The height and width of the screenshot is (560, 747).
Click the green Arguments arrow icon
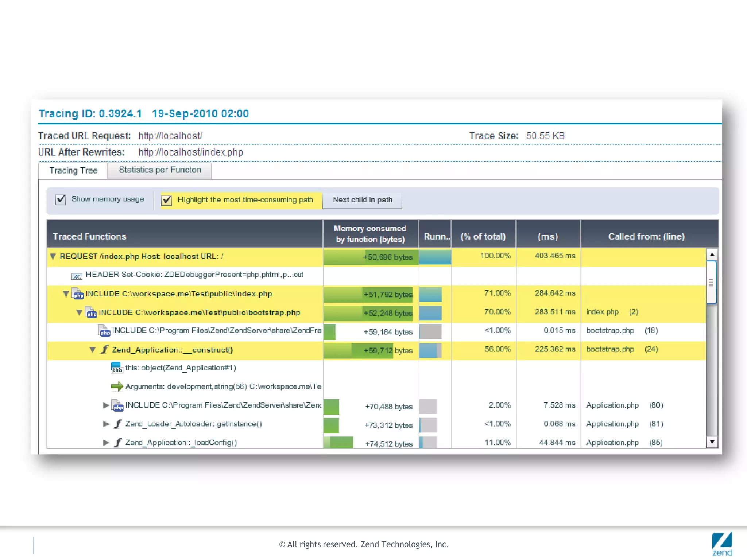click(x=117, y=386)
